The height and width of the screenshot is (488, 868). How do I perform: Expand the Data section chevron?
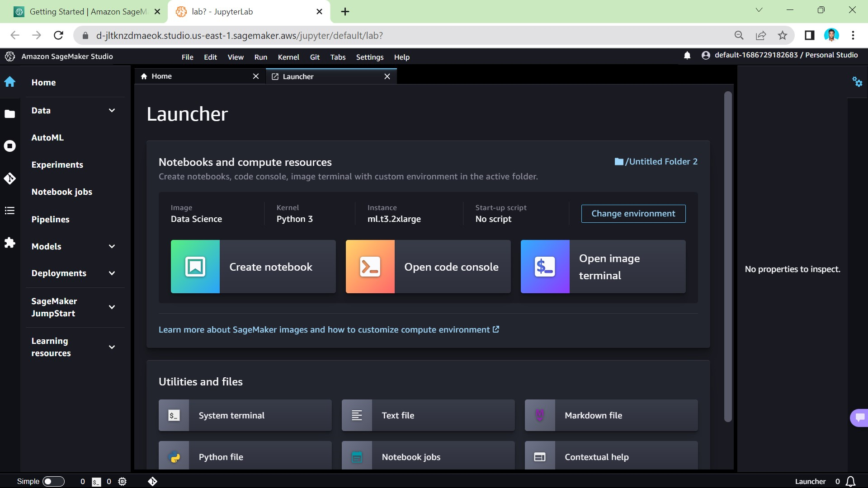tap(112, 110)
